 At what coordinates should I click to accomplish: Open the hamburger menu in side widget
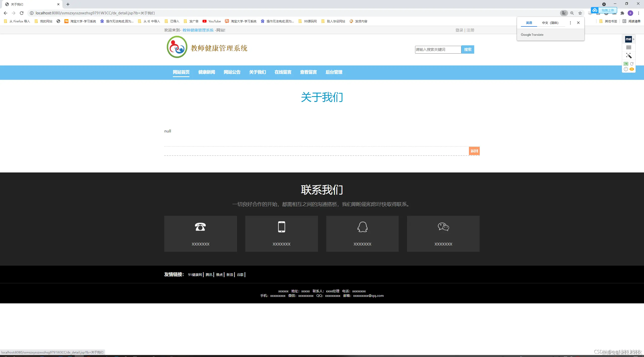click(628, 47)
